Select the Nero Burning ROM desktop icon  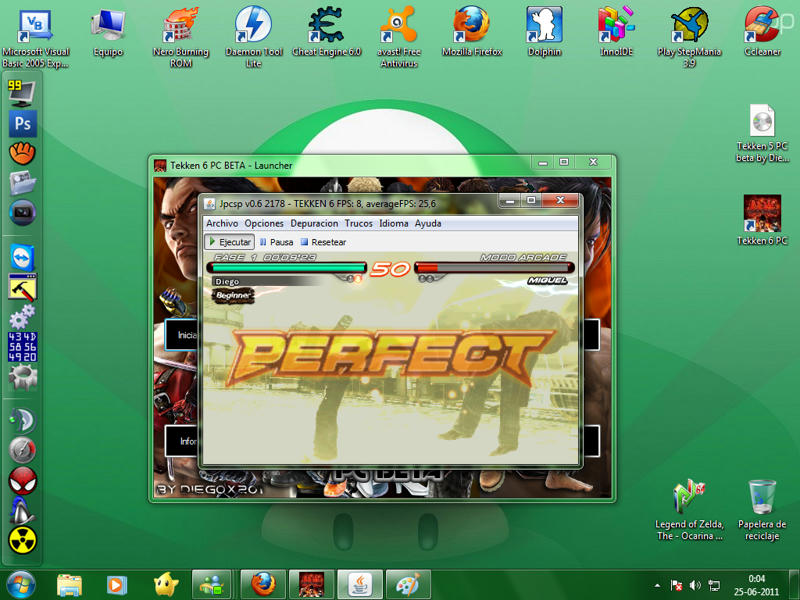(x=181, y=39)
